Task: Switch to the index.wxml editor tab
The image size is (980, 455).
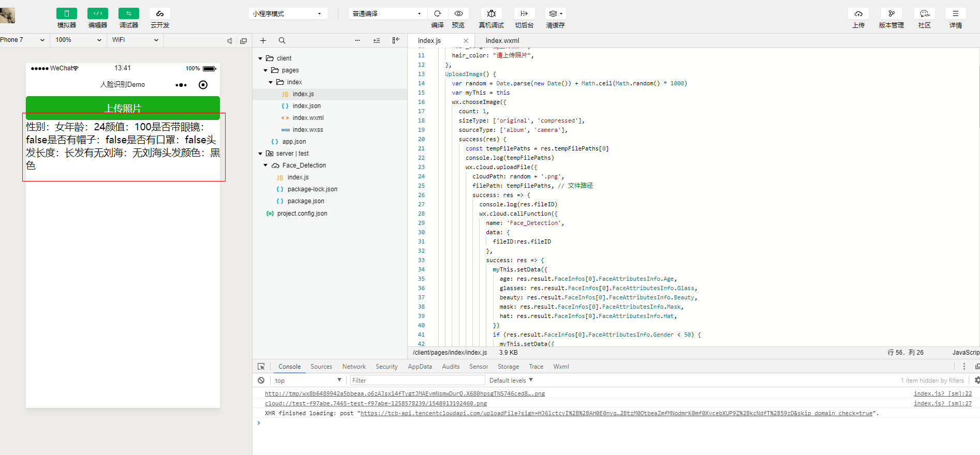Action: pyautogui.click(x=502, y=40)
